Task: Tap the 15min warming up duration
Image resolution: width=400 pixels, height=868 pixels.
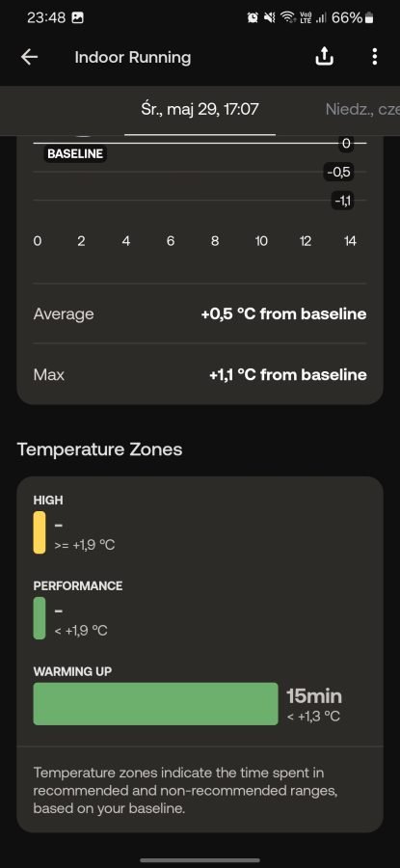Action: coord(313,695)
